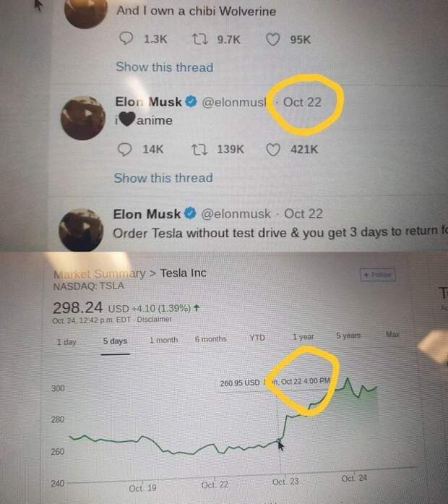Switch chart to '6 months' range
Image resolution: width=448 pixels, height=504 pixels.
click(x=211, y=338)
